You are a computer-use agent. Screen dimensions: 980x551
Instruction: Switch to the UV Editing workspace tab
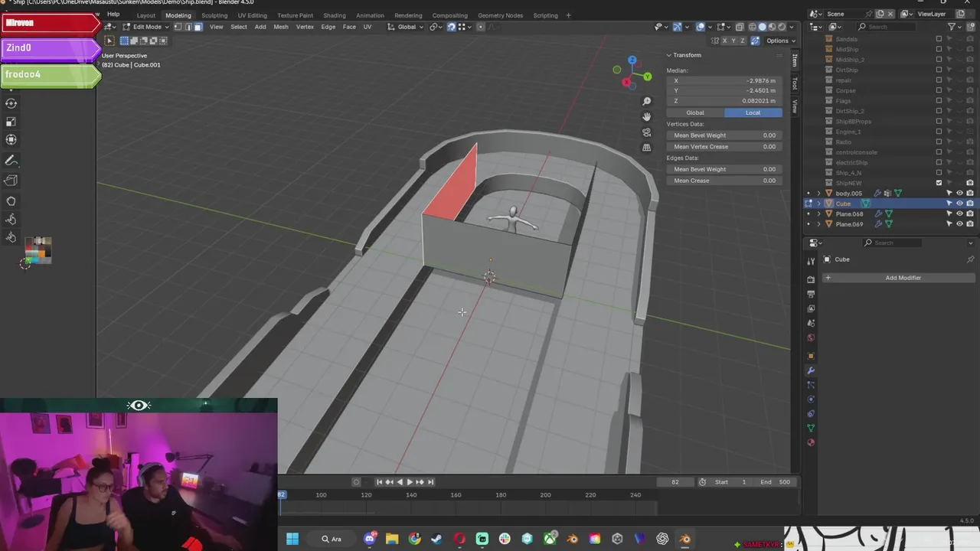pyautogui.click(x=252, y=15)
